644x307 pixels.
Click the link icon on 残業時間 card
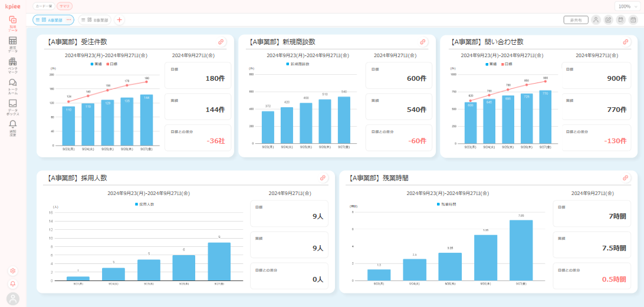tap(625, 177)
